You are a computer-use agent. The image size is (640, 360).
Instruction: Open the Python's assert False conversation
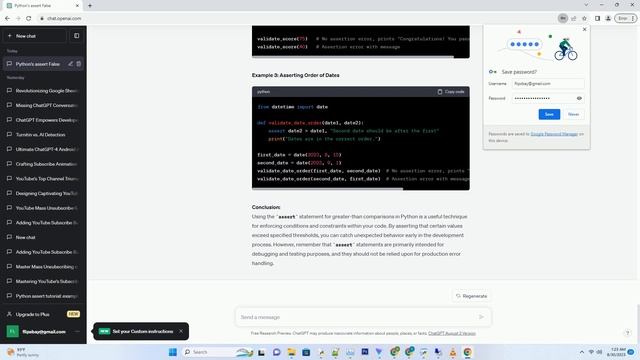(38, 64)
